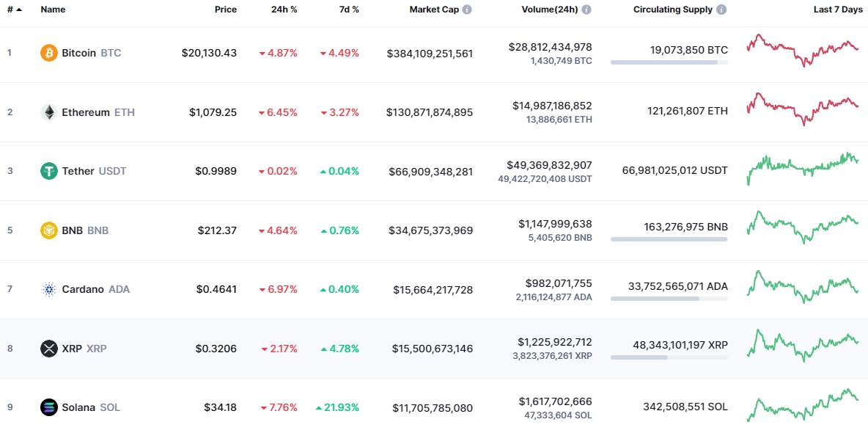Click BNB's circulating supply progress bar
Screen dimensions: 868x433
(x=669, y=239)
